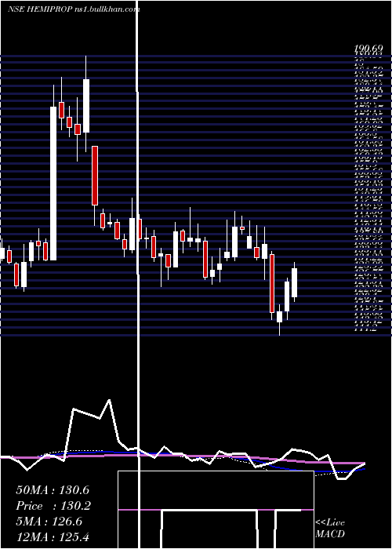Screen dimensions: 392x549
Task: Click the 5MA : 126.6 value
Action: point(49,522)
